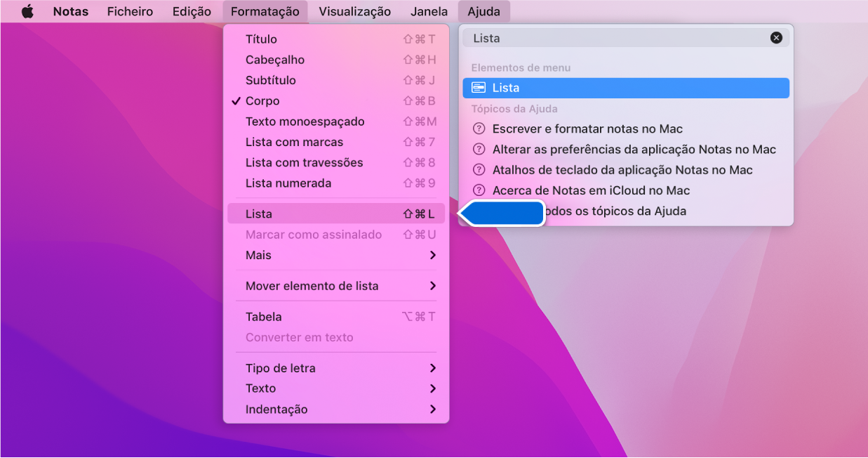The height and width of the screenshot is (458, 868).
Task: Open the Texto submenu
Action: 260,388
